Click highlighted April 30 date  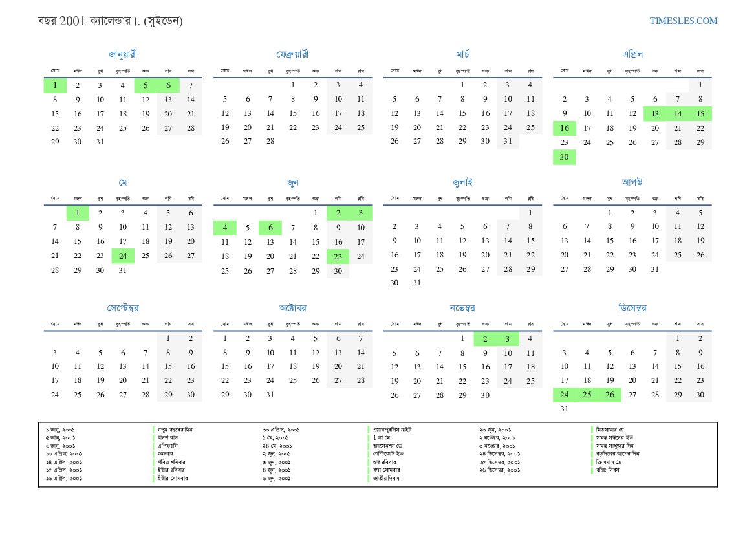point(564,157)
